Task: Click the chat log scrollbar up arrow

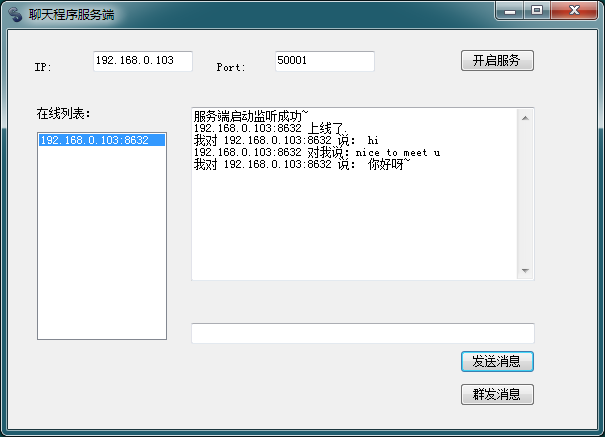Action: [525, 118]
